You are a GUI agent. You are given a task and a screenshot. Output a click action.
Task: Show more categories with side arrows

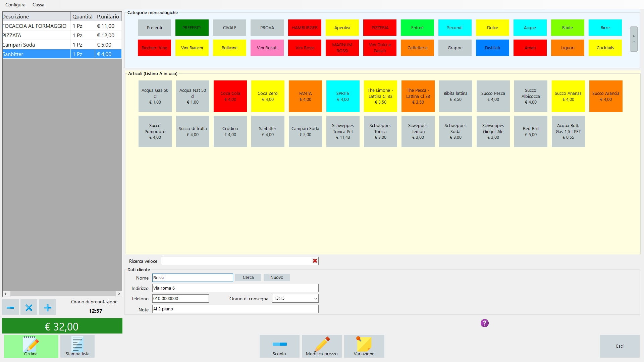634,39
